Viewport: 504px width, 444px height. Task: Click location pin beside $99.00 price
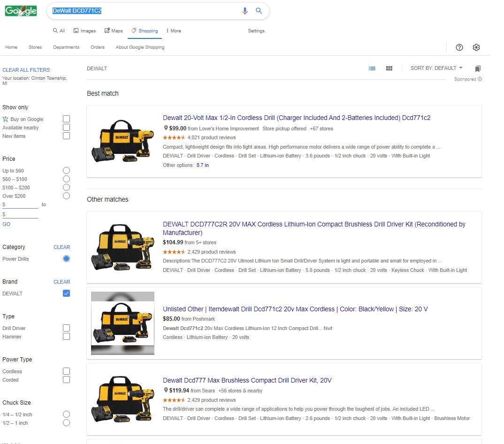tap(166, 128)
